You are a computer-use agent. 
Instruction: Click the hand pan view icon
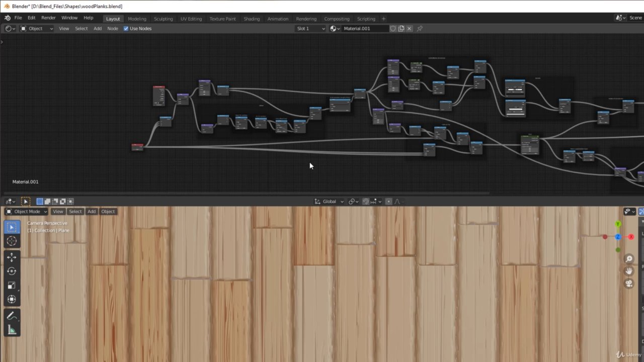629,271
